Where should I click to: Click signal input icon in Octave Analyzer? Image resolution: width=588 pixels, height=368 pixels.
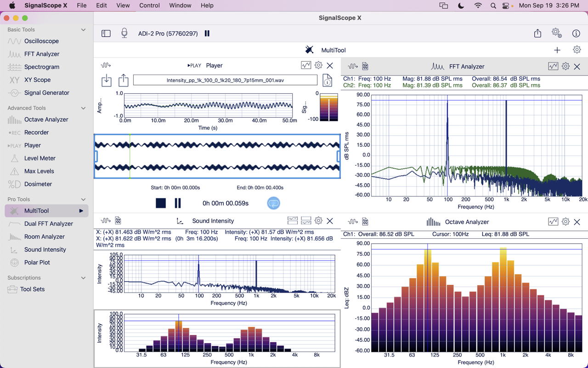[353, 222]
